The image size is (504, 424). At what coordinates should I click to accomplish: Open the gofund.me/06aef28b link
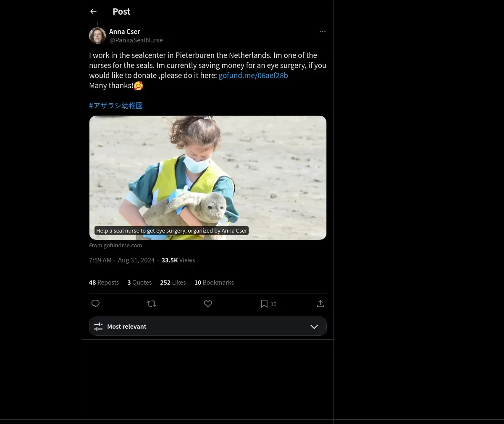(x=253, y=76)
